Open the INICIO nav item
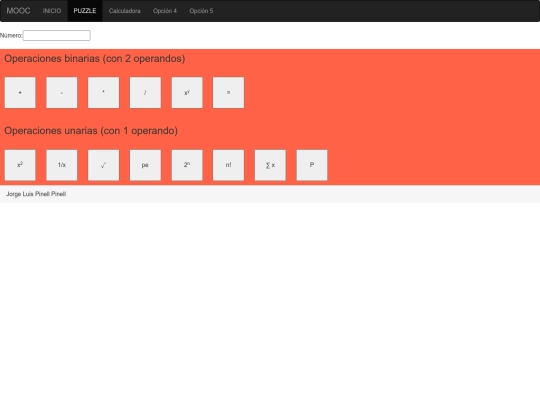The image size is (540, 405). 52,11
